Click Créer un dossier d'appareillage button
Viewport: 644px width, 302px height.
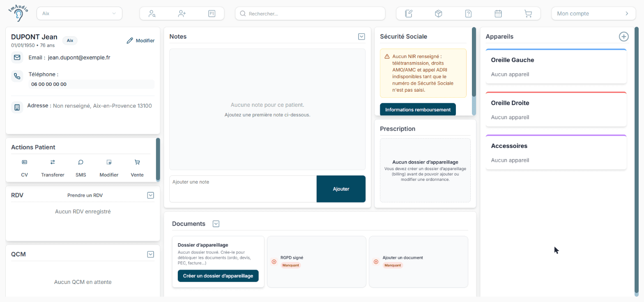[218, 276]
